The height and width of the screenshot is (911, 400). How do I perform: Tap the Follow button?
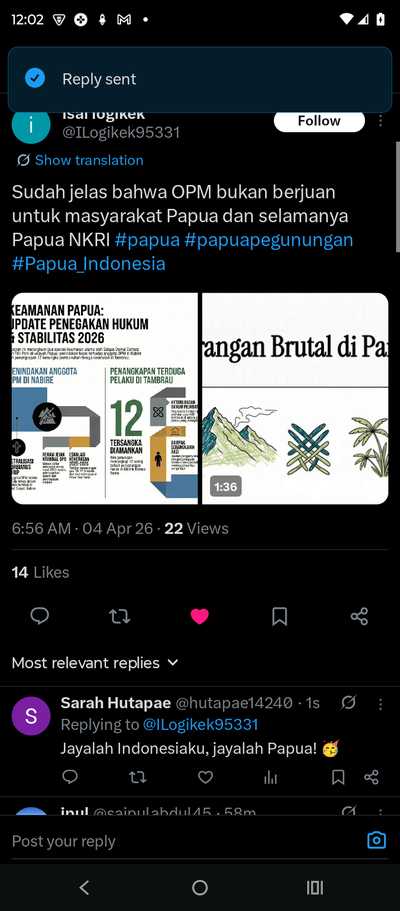pos(319,121)
